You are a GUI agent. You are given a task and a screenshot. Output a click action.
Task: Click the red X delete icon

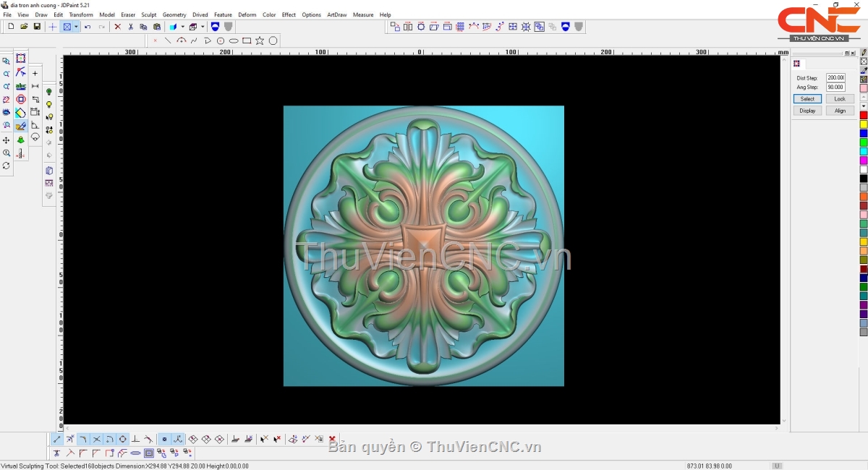[x=118, y=27]
